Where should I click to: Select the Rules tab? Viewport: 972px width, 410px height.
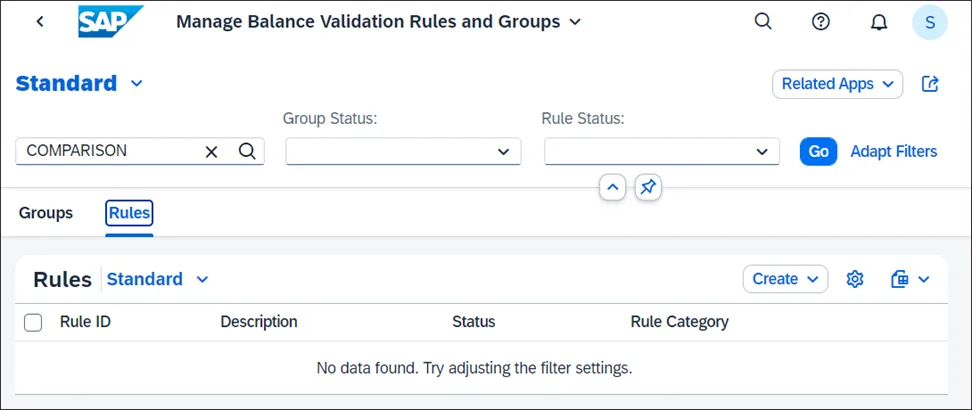pyautogui.click(x=129, y=213)
